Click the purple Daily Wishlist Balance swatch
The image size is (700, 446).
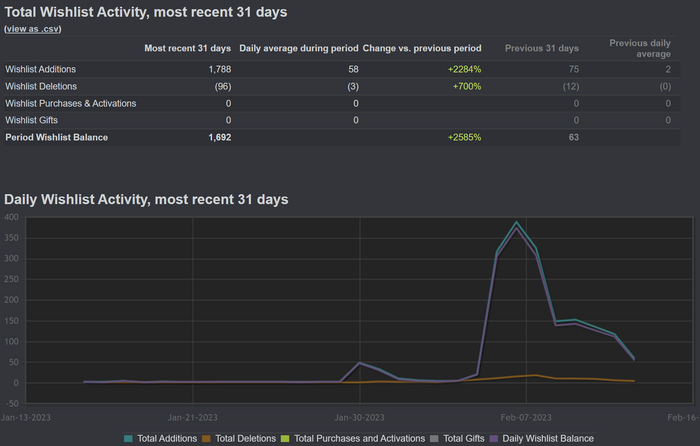(x=494, y=438)
